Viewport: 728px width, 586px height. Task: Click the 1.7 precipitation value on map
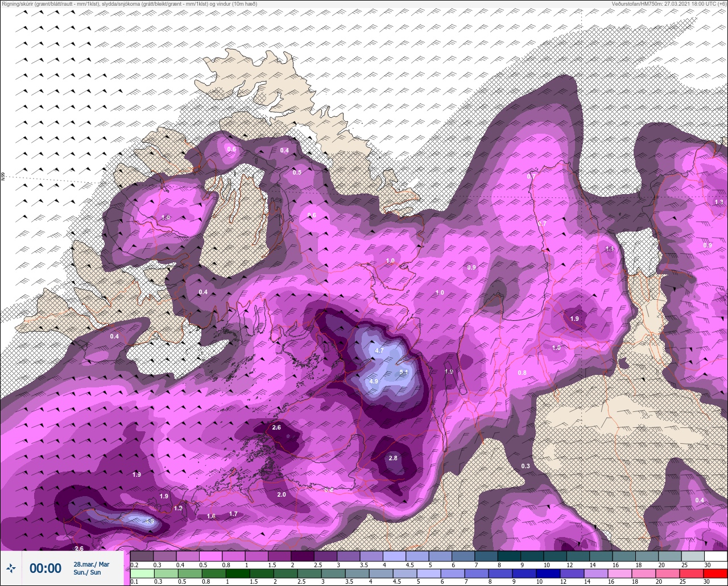click(x=233, y=514)
